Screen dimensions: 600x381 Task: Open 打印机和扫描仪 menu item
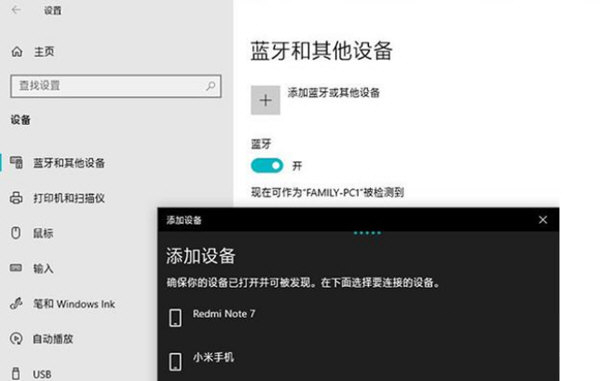(69, 198)
